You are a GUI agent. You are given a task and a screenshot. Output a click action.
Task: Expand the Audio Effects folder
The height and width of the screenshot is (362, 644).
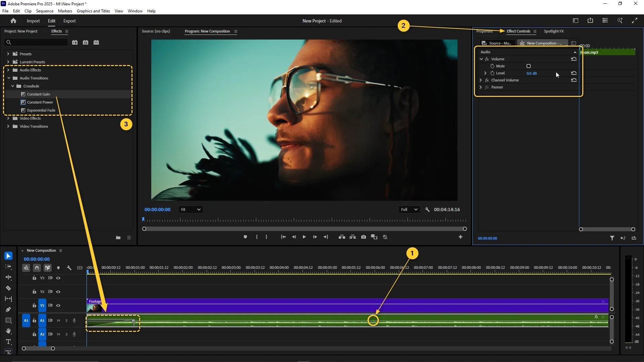point(8,70)
